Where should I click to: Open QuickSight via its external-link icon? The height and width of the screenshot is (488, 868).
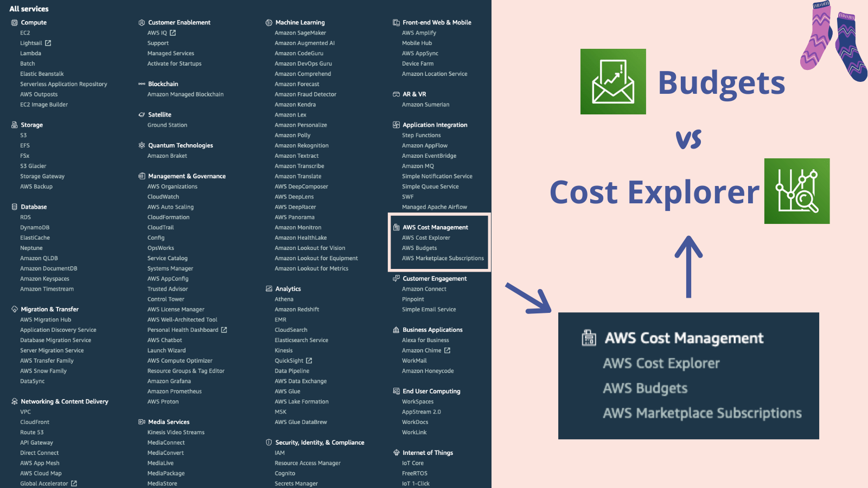coord(308,360)
